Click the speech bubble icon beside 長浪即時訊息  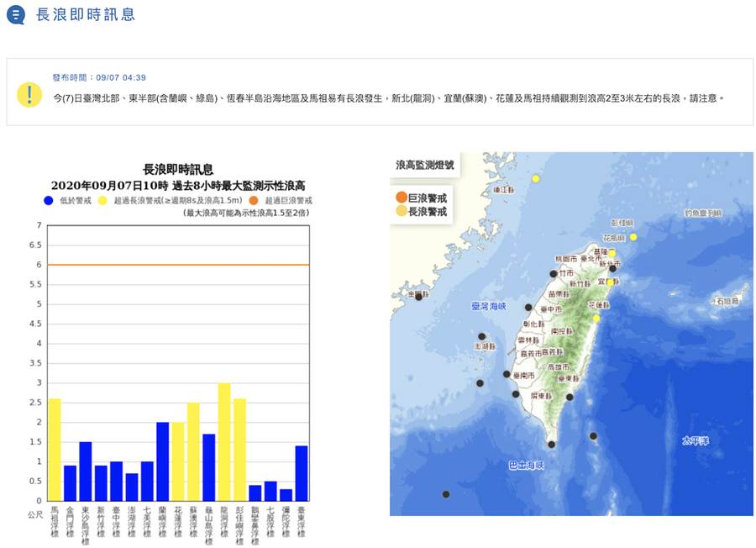(16, 15)
